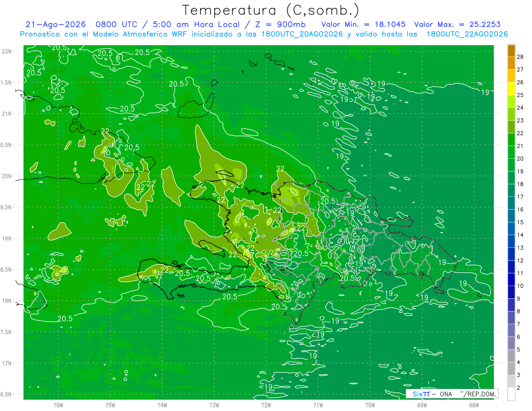Click latitude axis label "17N"
This screenshot has height=411, width=532.
pos(7,363)
